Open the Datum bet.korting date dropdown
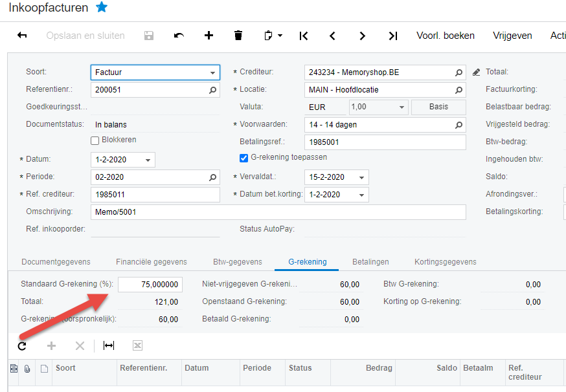Image resolution: width=566 pixels, height=392 pixels. [x=361, y=195]
